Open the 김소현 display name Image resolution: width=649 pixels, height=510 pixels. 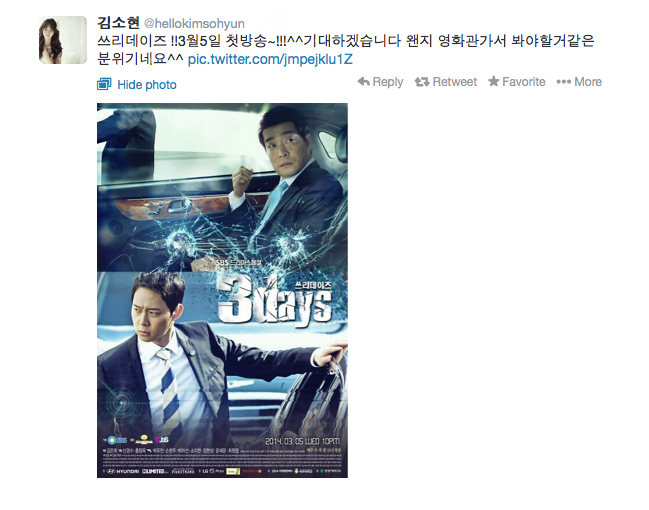tap(118, 23)
